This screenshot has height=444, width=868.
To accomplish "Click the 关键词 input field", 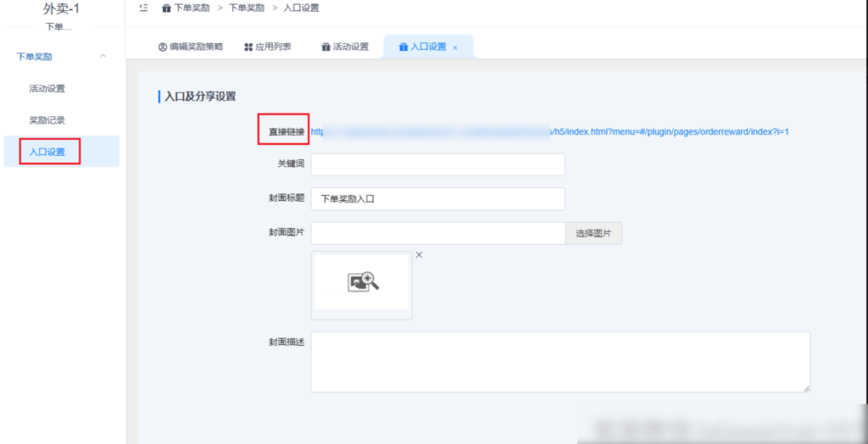I will (438, 164).
